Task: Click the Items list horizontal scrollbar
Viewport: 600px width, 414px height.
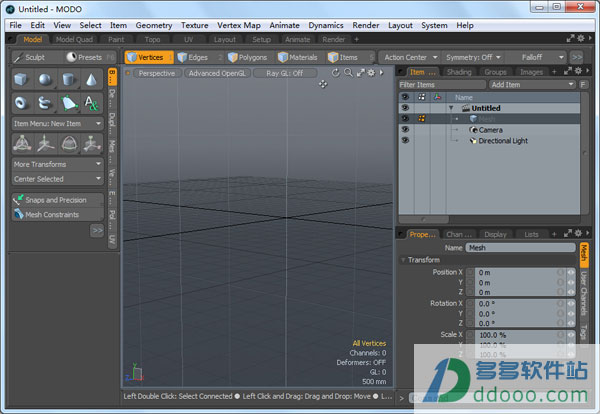Action: 424,219
